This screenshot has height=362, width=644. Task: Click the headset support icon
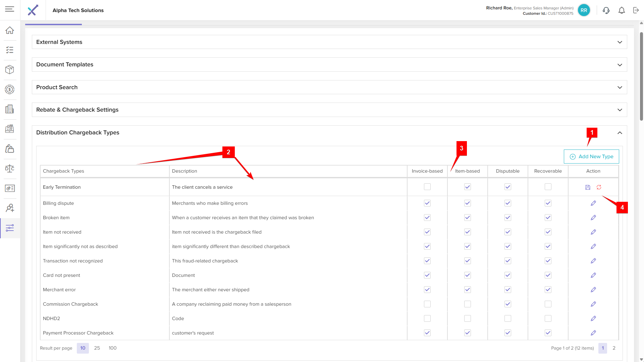tap(606, 10)
